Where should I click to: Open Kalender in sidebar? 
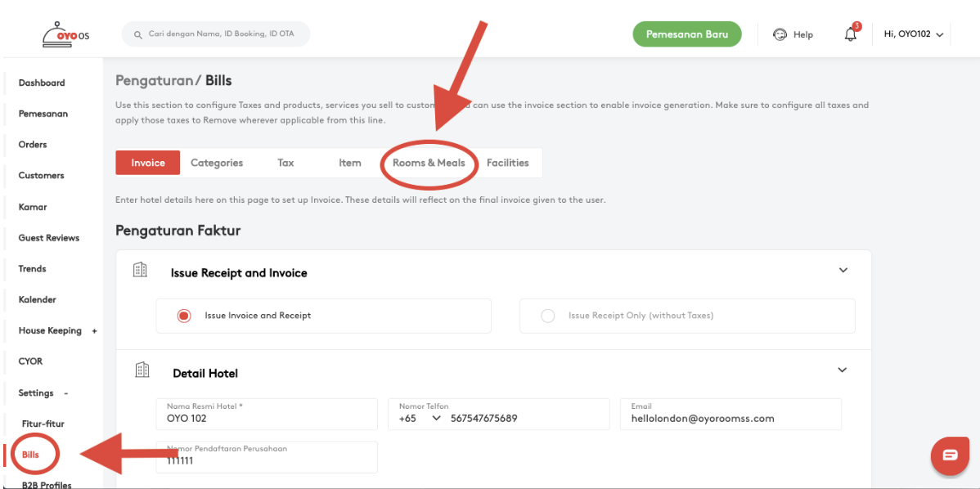(38, 300)
